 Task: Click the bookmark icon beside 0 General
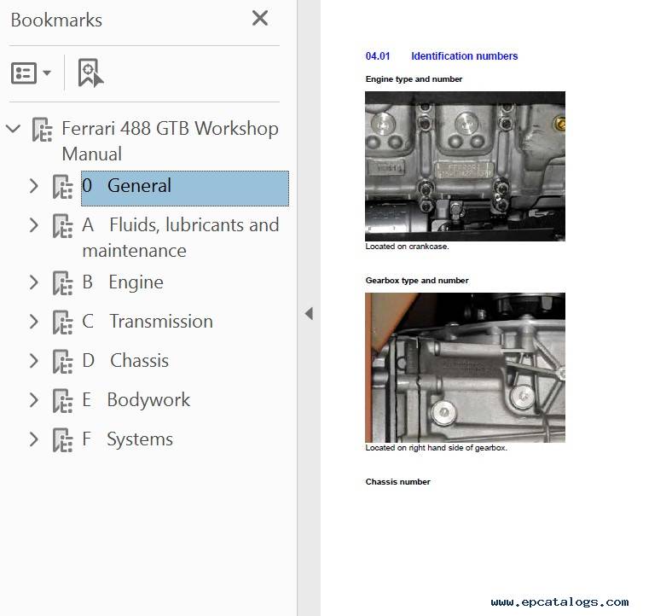62,187
